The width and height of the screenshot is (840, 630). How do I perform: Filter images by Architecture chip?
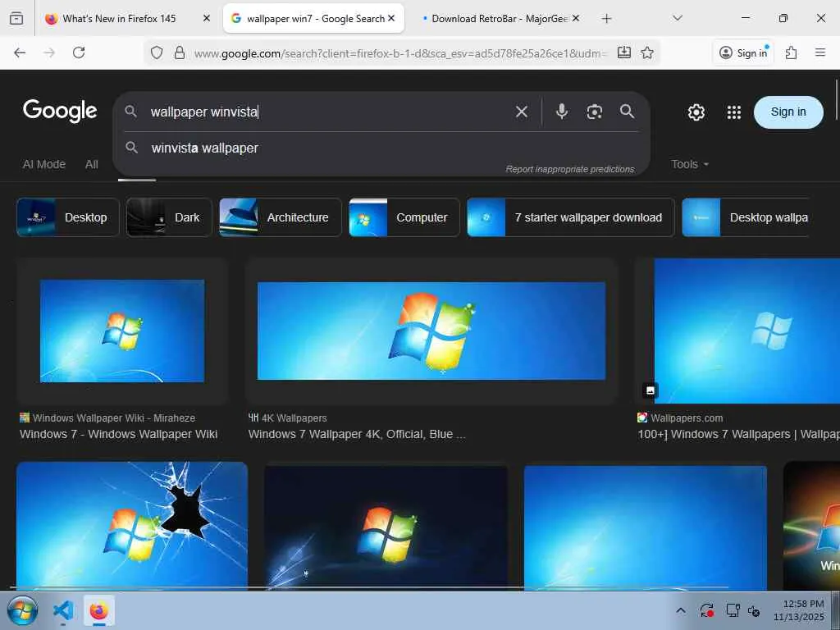[x=281, y=217]
